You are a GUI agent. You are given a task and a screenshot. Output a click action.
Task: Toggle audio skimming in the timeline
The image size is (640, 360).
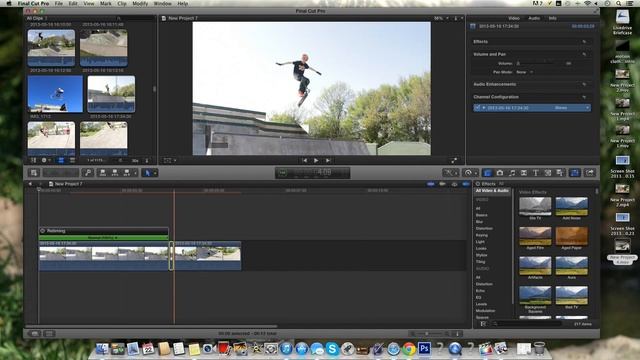click(442, 184)
